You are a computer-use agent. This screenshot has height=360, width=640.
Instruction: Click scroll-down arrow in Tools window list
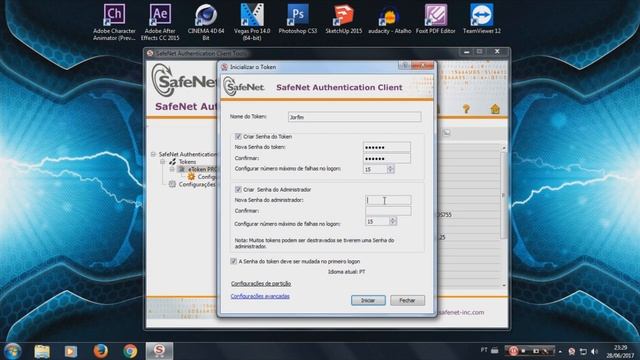click(x=504, y=285)
